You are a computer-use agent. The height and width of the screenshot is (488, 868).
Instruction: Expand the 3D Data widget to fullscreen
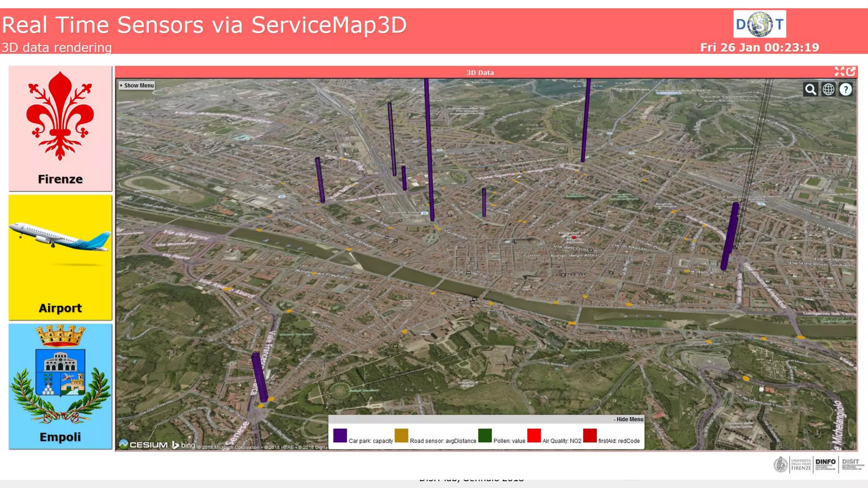[x=839, y=72]
